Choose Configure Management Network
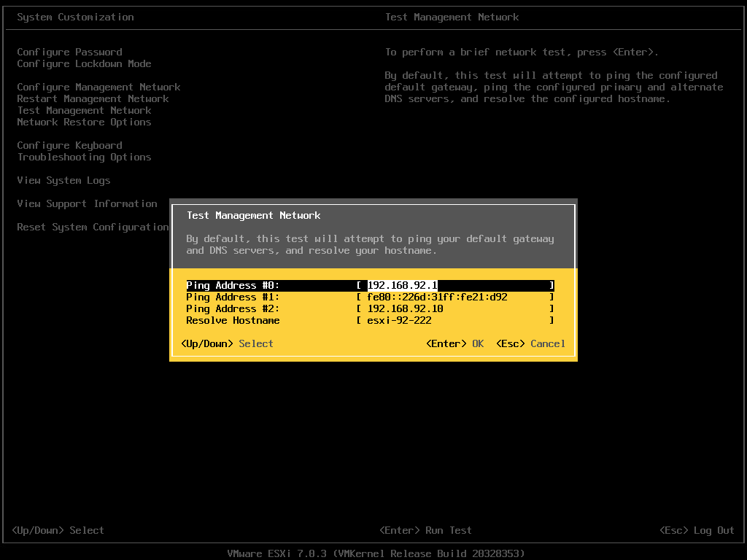Viewport: 747px width, 560px height. pos(98,87)
